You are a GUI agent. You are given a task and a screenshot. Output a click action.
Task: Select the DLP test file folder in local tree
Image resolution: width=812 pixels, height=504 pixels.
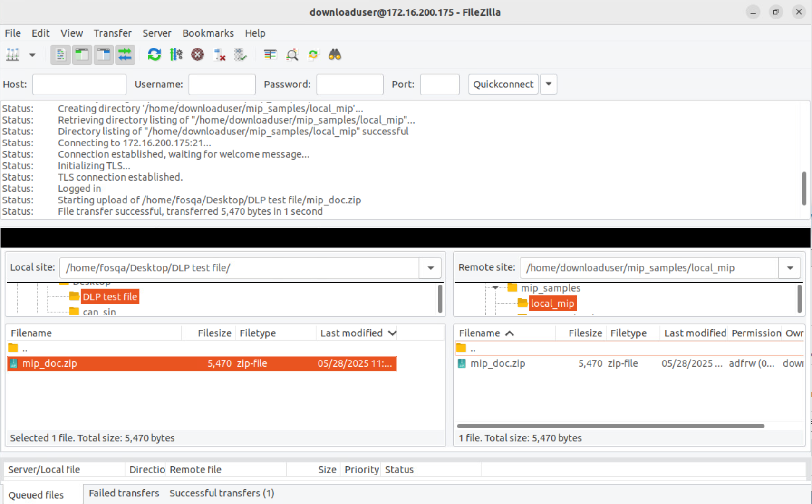(110, 297)
